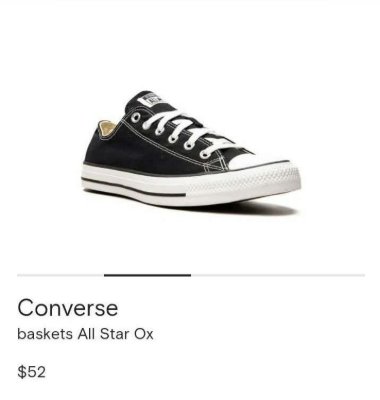Screen dimensions: 380x400
Task: Click the baskets All Star Ox title
Action: pyautogui.click(x=85, y=334)
